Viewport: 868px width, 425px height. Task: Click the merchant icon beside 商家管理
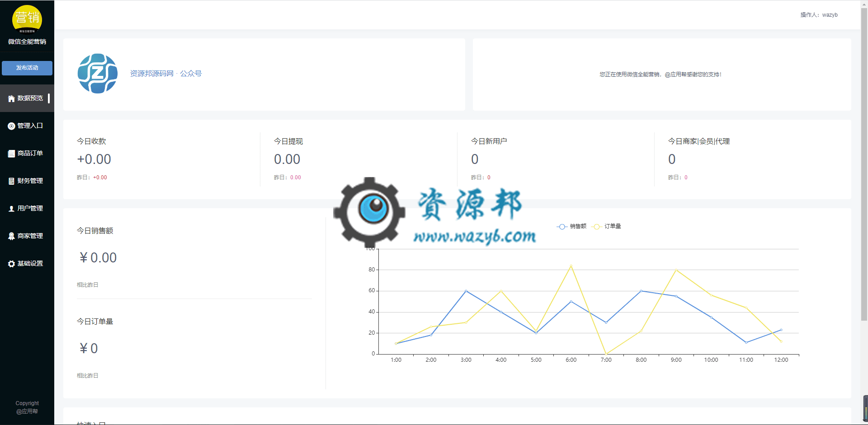pyautogui.click(x=11, y=236)
